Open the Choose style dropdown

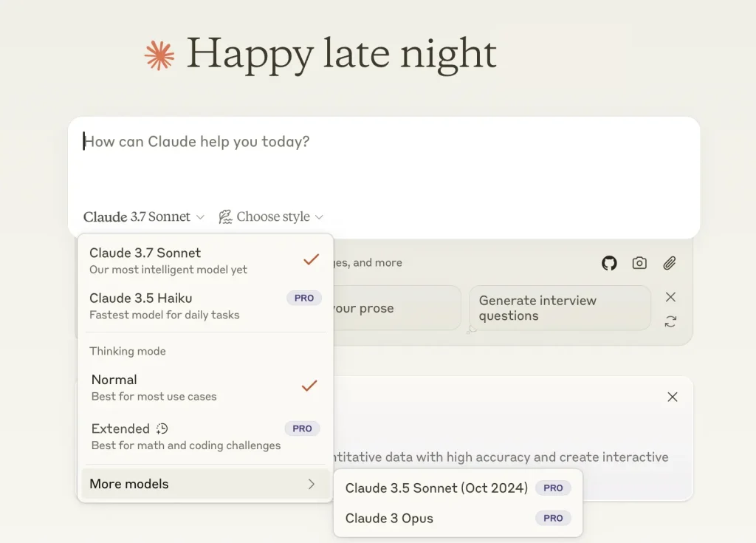270,216
